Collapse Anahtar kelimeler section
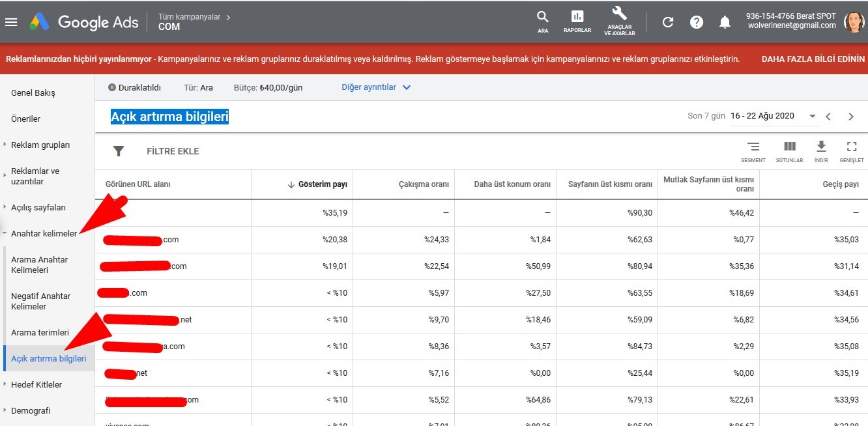 coord(44,233)
